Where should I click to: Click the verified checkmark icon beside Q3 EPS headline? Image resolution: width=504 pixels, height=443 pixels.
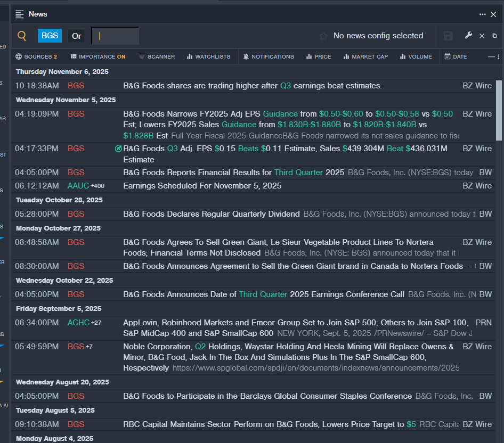tap(118, 149)
